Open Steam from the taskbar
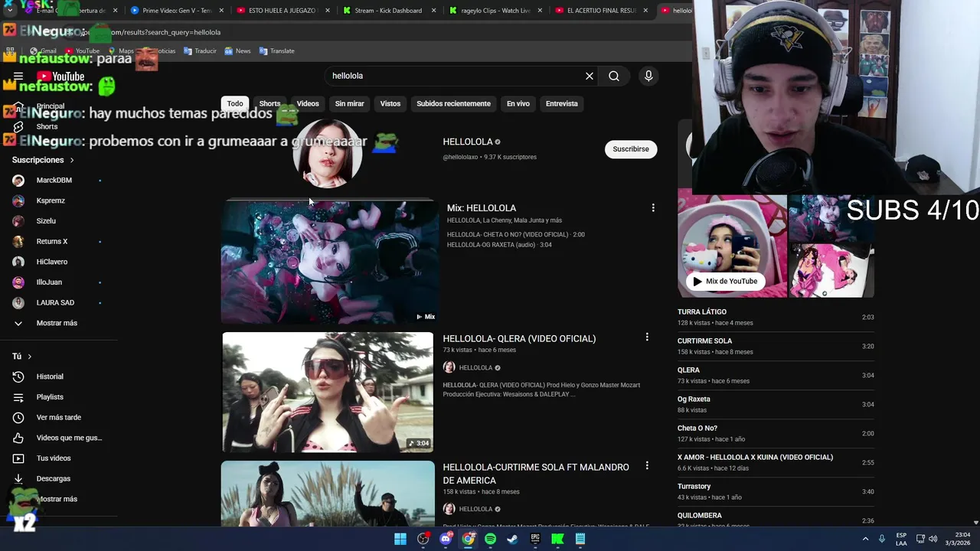980x551 pixels. pos(512,539)
